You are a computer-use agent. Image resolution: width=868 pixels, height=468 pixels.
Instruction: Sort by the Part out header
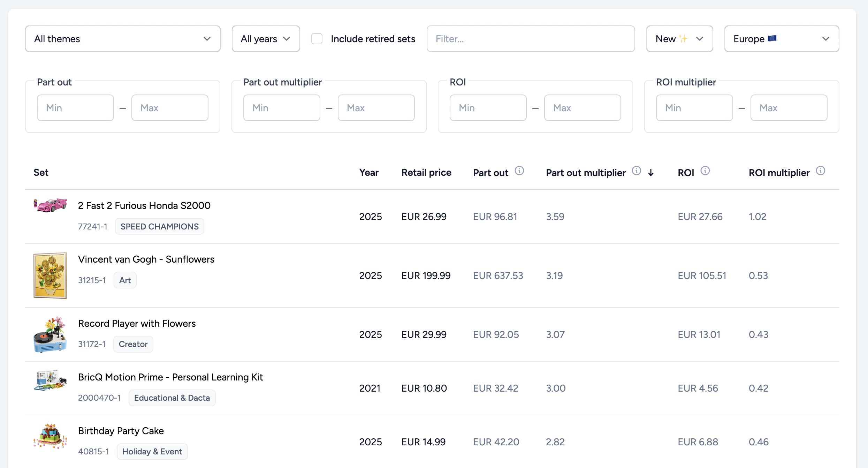(x=490, y=173)
